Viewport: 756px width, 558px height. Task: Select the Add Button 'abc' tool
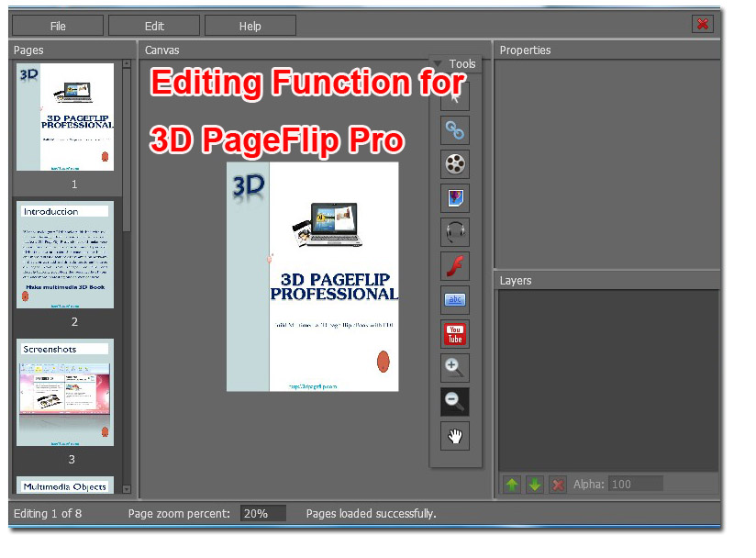coord(455,300)
